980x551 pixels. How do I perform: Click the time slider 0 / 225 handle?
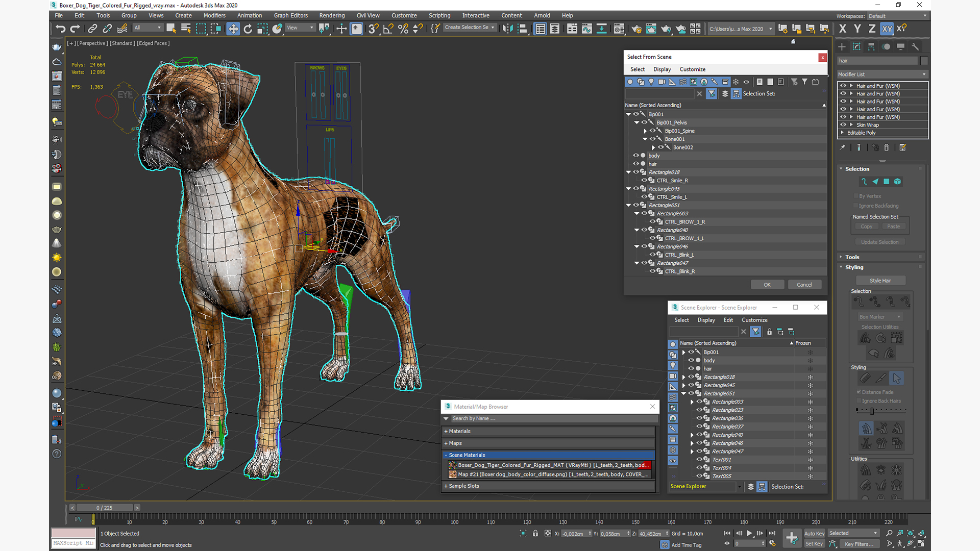click(x=104, y=508)
